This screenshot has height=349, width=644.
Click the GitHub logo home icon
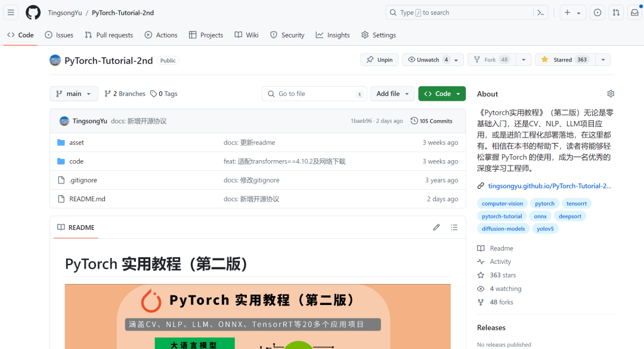[33, 13]
